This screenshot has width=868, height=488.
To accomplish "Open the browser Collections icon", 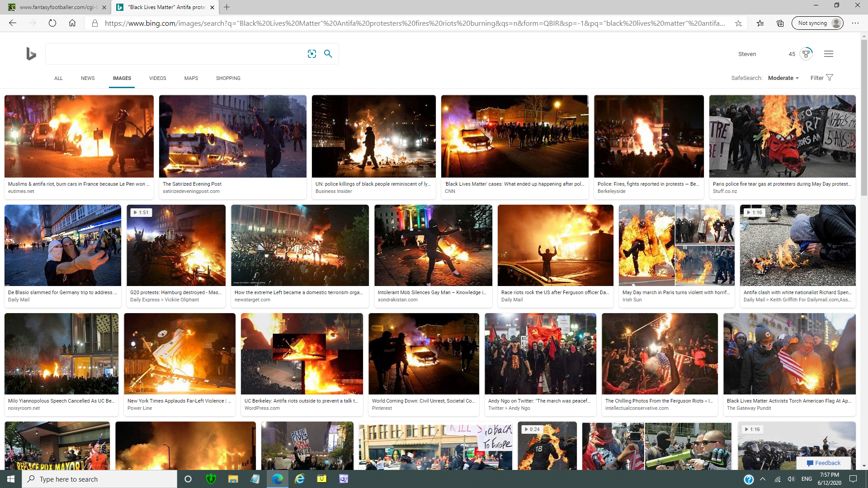I will pyautogui.click(x=780, y=23).
